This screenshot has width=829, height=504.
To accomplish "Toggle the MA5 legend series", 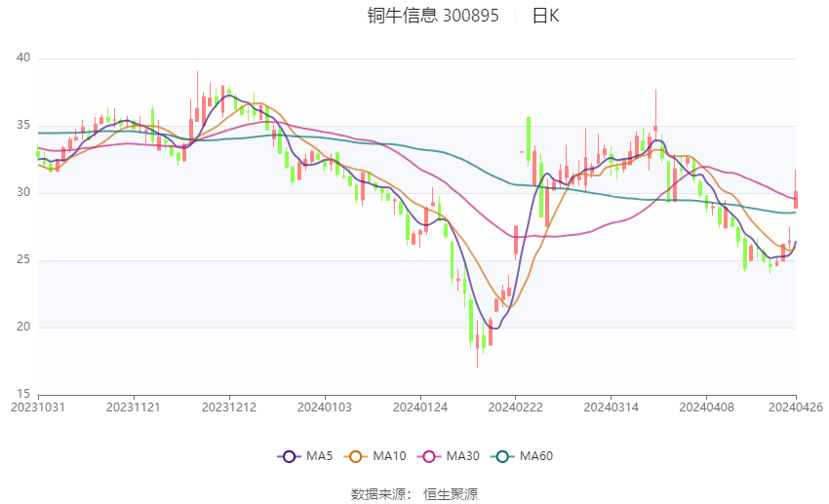I will [305, 456].
